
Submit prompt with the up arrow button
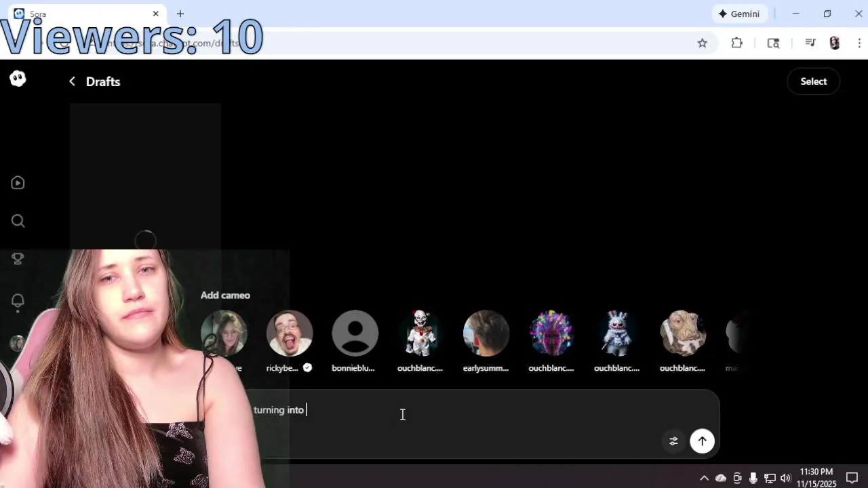pyautogui.click(x=702, y=441)
